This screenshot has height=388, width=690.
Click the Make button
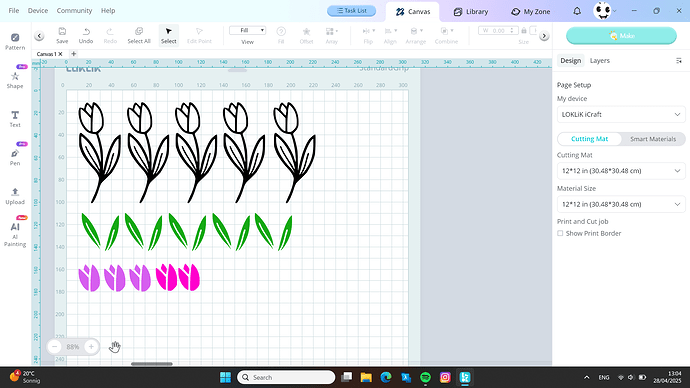(621, 36)
